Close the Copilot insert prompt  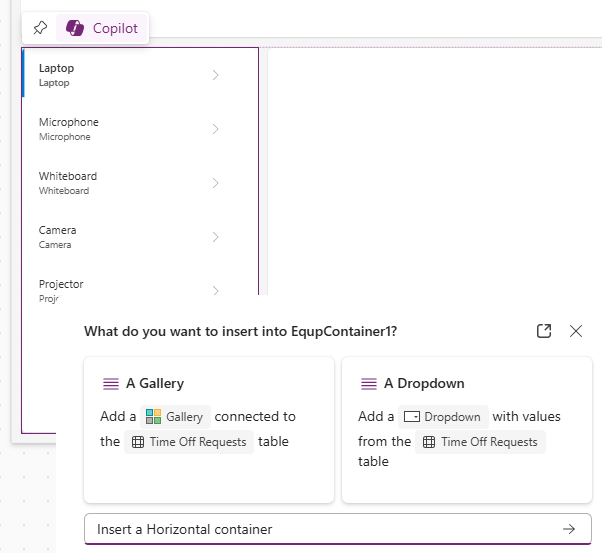(576, 331)
